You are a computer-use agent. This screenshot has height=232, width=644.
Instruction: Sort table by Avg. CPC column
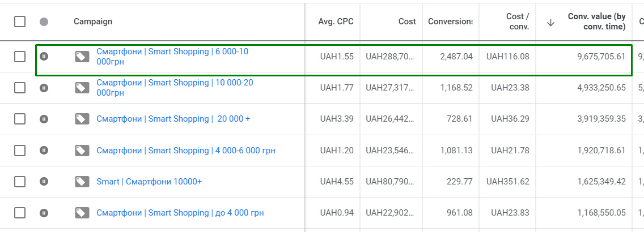tap(336, 22)
